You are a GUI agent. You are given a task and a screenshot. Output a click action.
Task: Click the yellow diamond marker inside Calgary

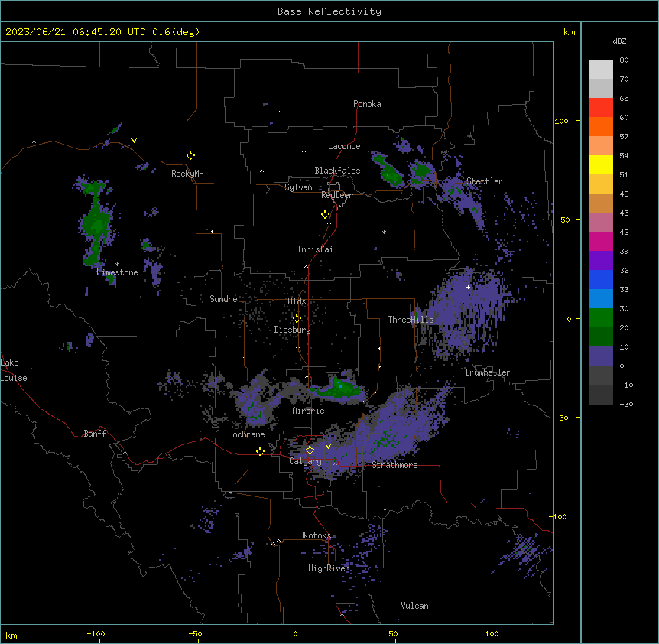[310, 450]
